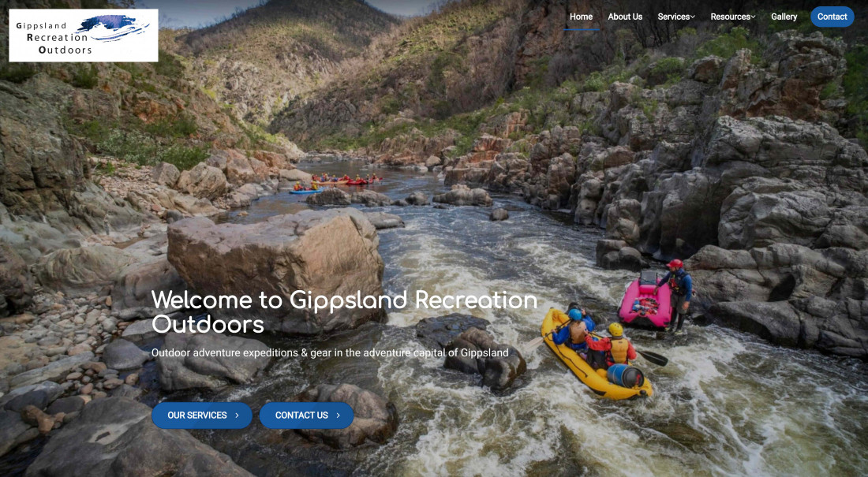Viewport: 868px width, 477px height.
Task: Click the OUR SERVICES button
Action: (202, 416)
